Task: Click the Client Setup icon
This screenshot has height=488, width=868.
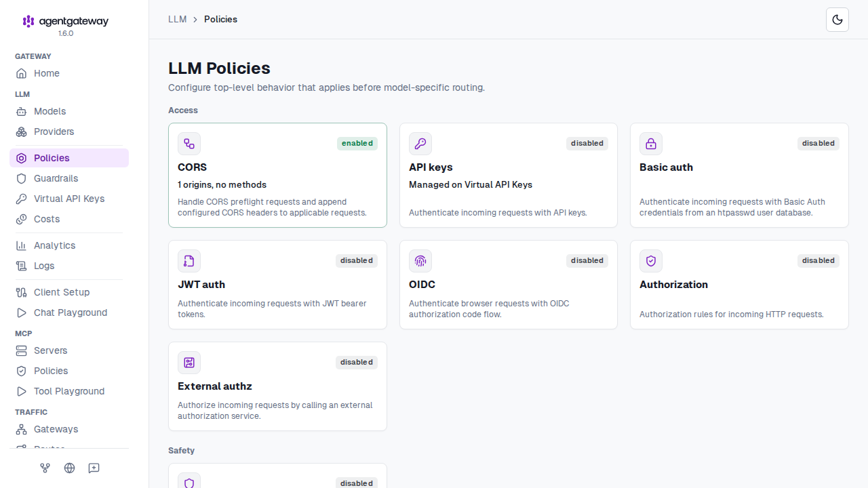Action: 22,292
